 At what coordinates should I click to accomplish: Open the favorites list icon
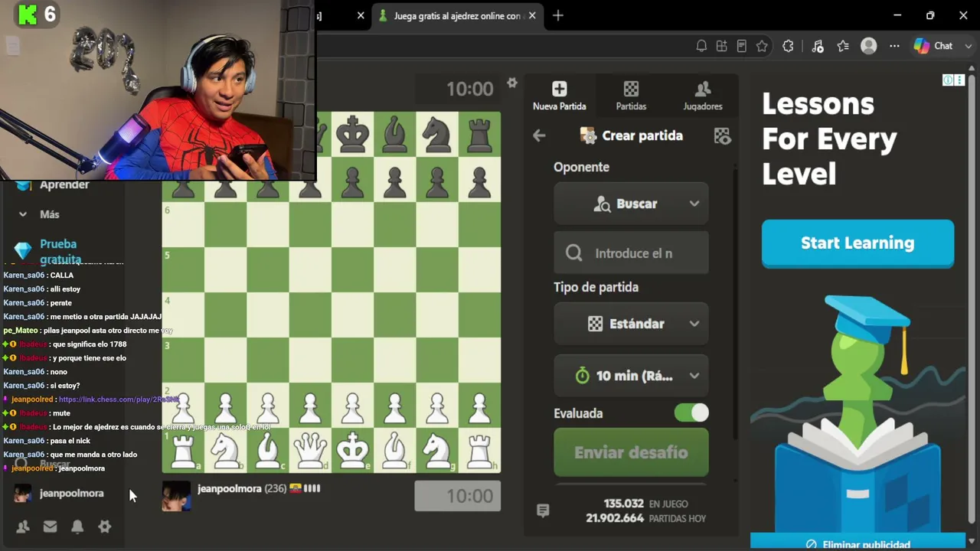point(843,46)
